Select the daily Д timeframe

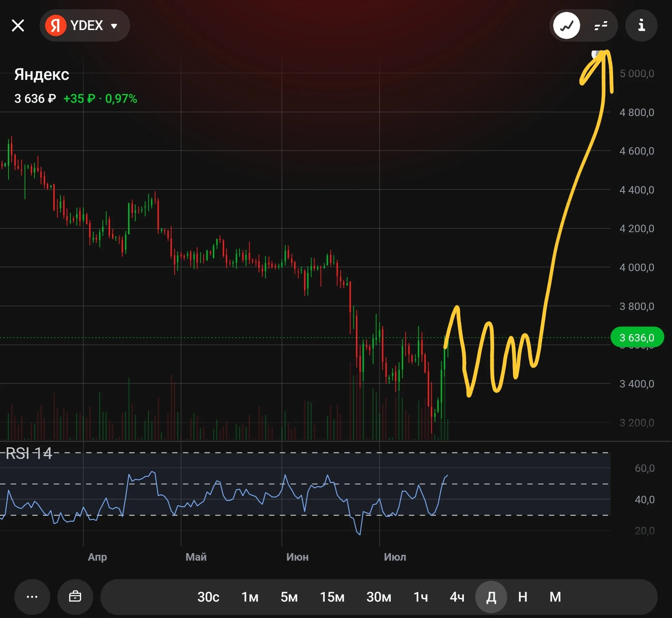coord(491,597)
